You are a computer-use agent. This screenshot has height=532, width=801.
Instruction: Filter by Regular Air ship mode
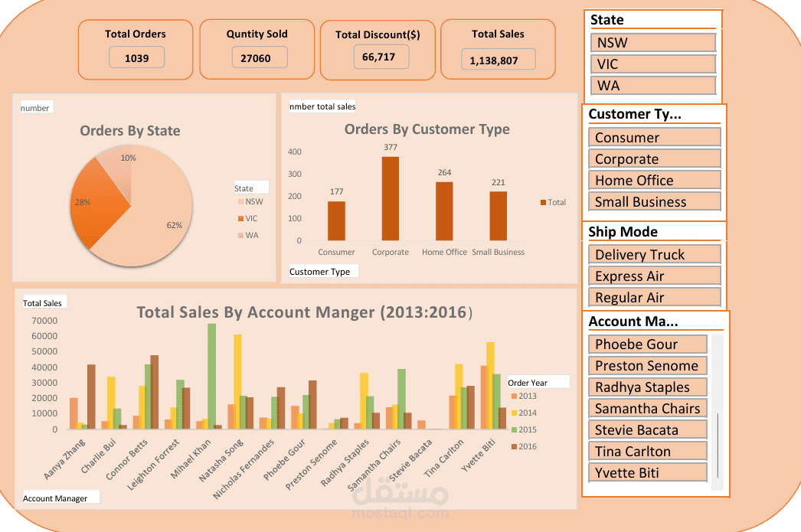coord(655,297)
